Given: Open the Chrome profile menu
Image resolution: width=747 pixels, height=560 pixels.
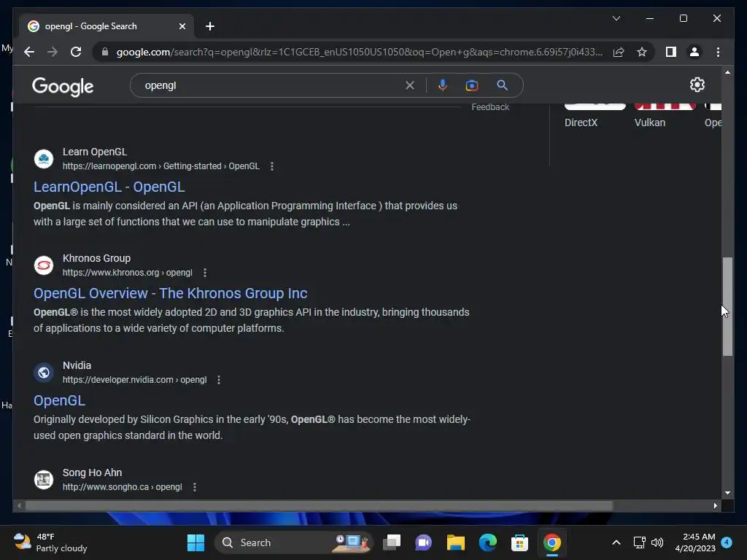Looking at the screenshot, I should (694, 52).
